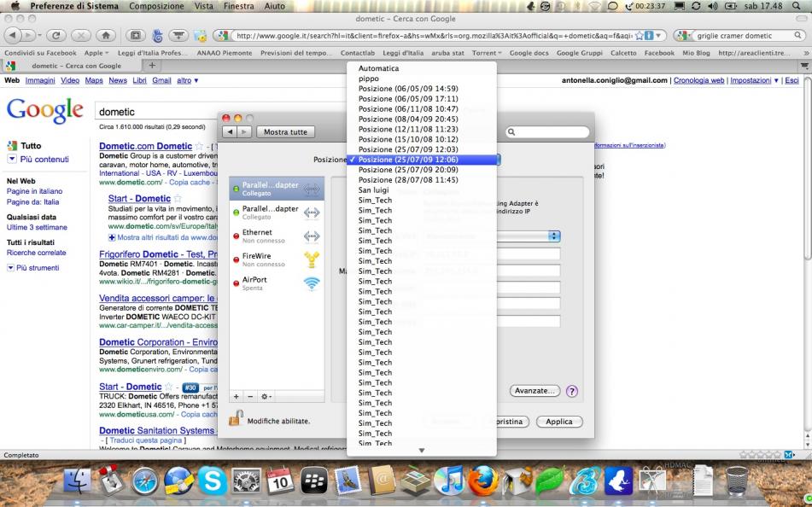The height and width of the screenshot is (507, 812).
Task: Open Network help question mark
Action: click(x=572, y=391)
